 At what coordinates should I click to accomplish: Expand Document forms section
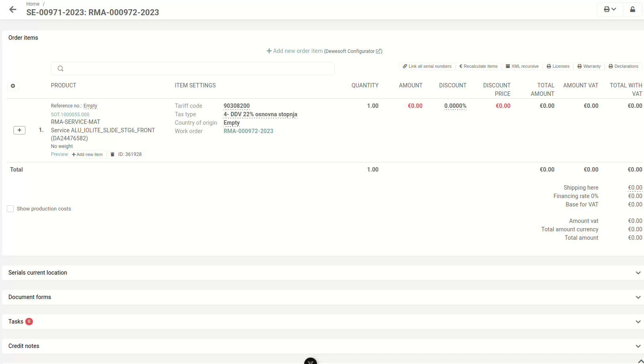323,297
